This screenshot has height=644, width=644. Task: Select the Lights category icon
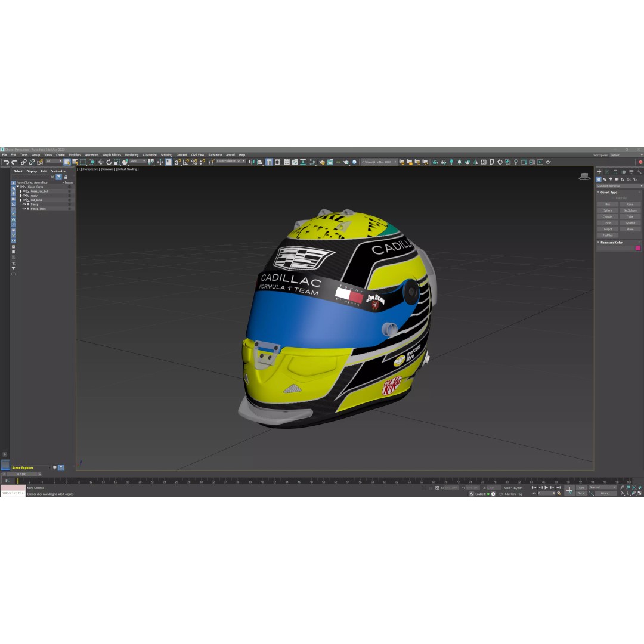(611, 179)
